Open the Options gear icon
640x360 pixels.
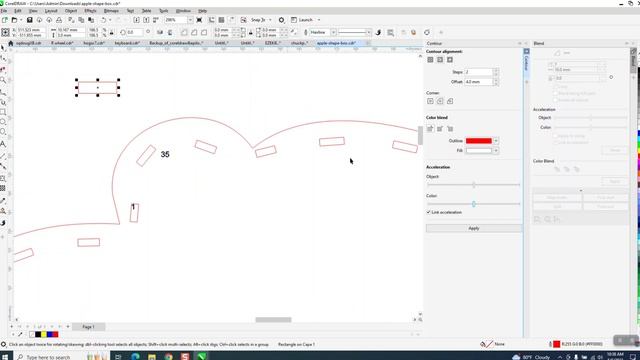(281, 20)
